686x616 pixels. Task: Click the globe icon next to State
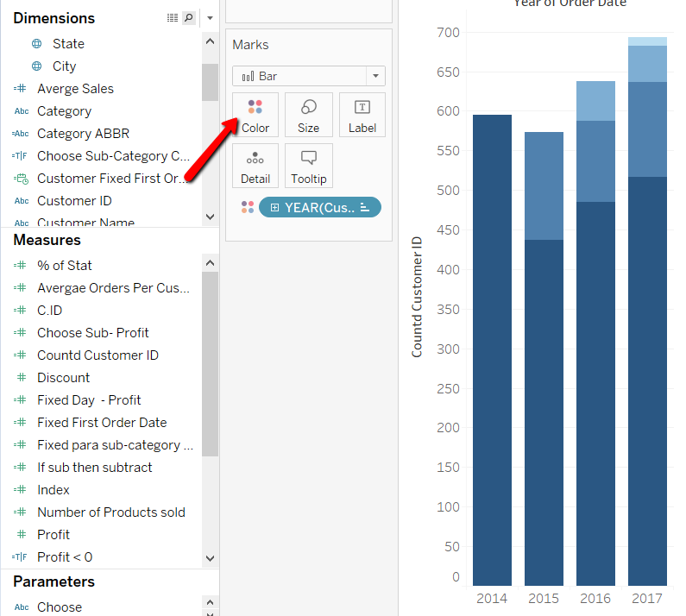(x=36, y=44)
